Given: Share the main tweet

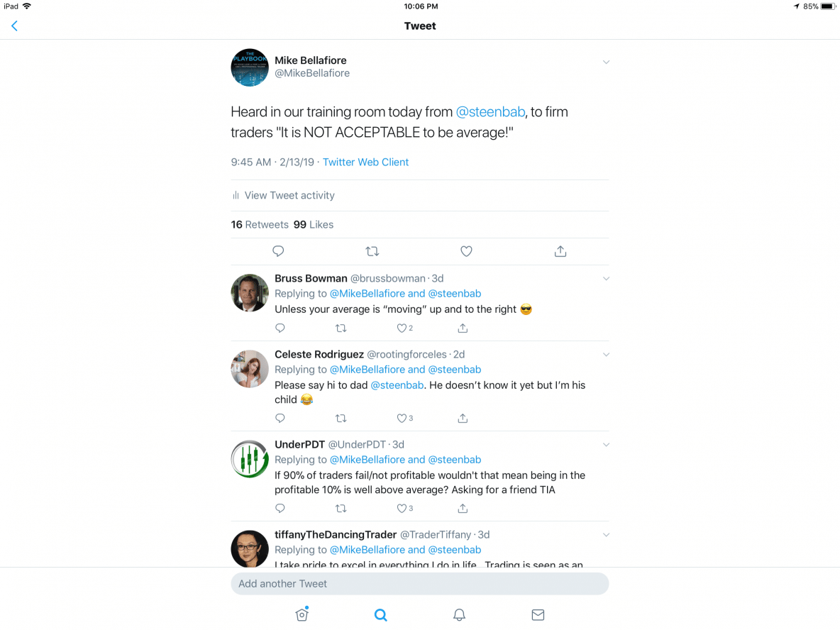Looking at the screenshot, I should [x=560, y=251].
